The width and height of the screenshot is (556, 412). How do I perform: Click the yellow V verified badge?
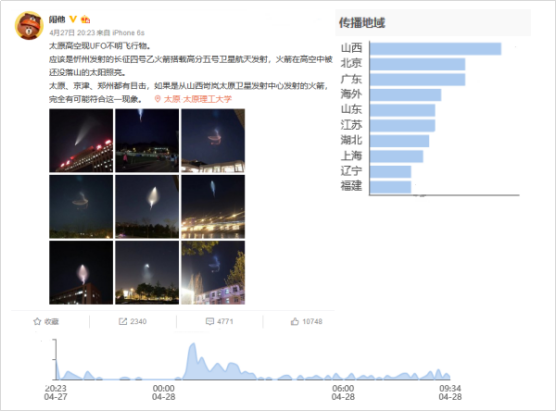(73, 19)
